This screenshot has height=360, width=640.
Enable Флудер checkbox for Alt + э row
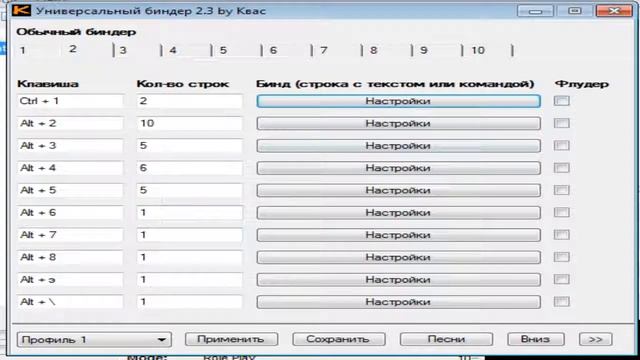tap(562, 279)
